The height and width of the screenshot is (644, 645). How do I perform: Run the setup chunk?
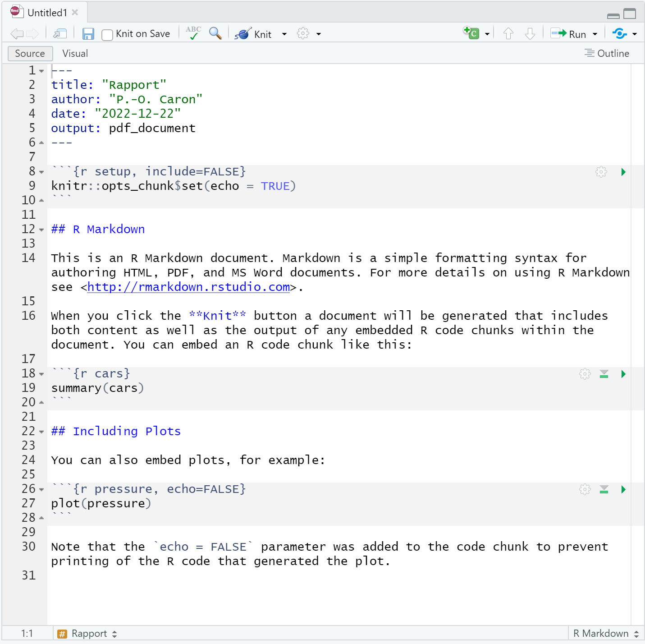pos(623,172)
